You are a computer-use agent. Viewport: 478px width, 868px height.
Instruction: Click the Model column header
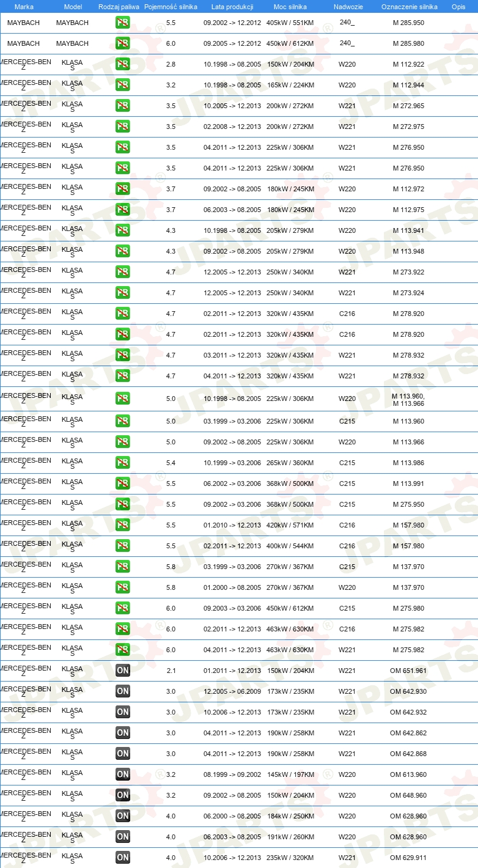(73, 7)
